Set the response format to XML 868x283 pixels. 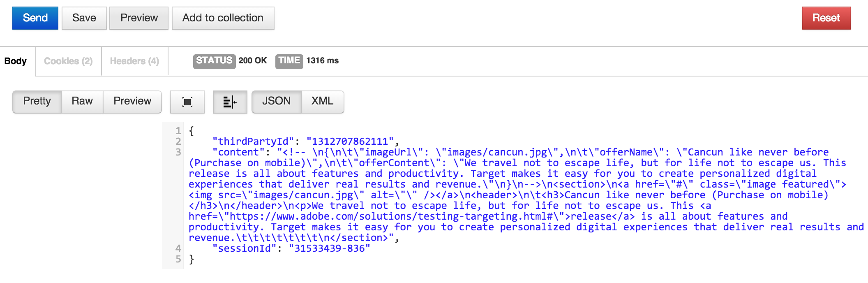point(322,101)
